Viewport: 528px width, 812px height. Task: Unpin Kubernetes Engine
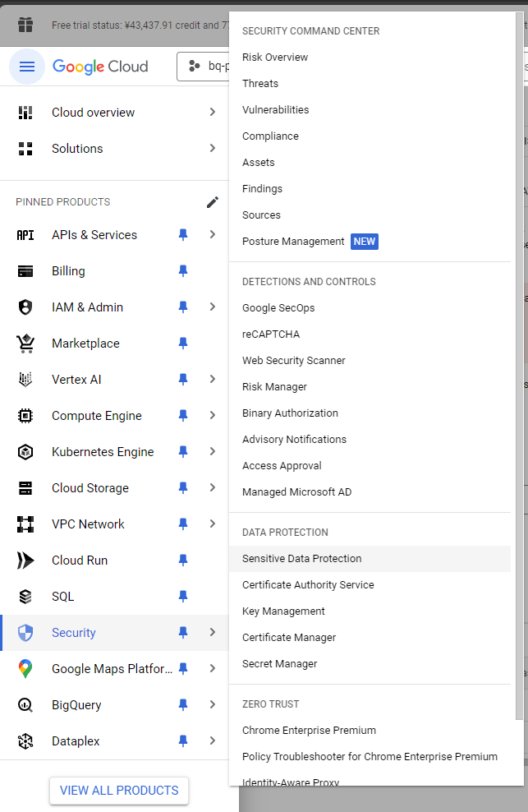(x=183, y=452)
